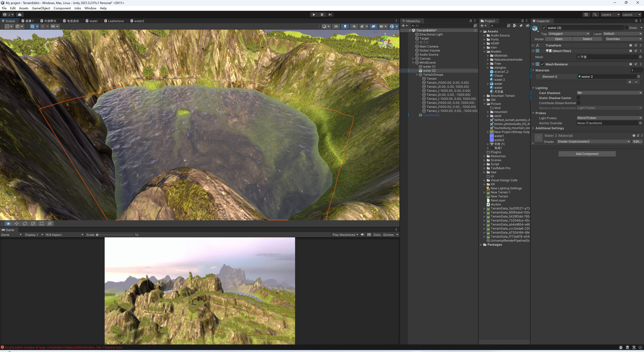This screenshot has width=644, height=352.
Task: Select the Rotate tool in scene overlay
Action: pyautogui.click(x=25, y=224)
